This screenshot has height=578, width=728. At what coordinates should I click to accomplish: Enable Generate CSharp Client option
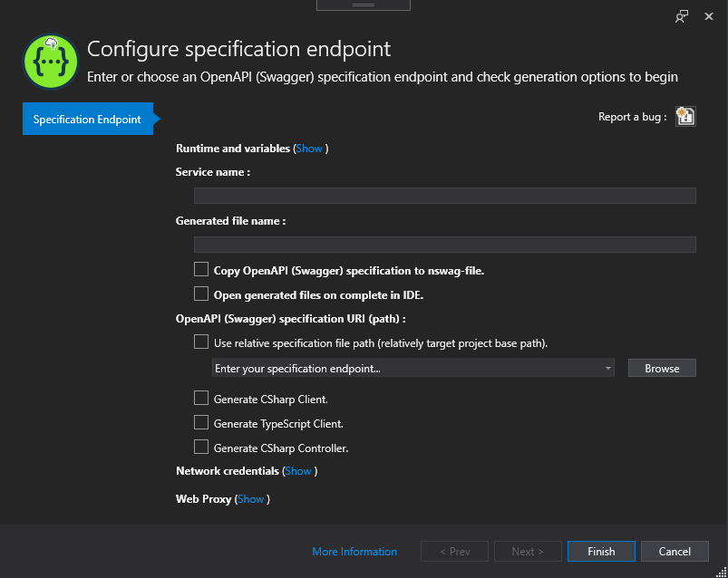click(x=201, y=398)
